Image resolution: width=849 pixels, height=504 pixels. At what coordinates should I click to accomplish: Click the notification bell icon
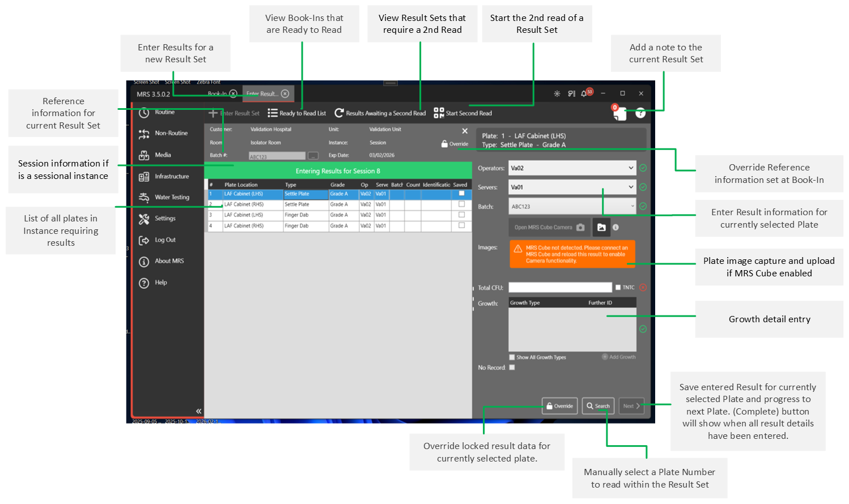[x=584, y=93]
